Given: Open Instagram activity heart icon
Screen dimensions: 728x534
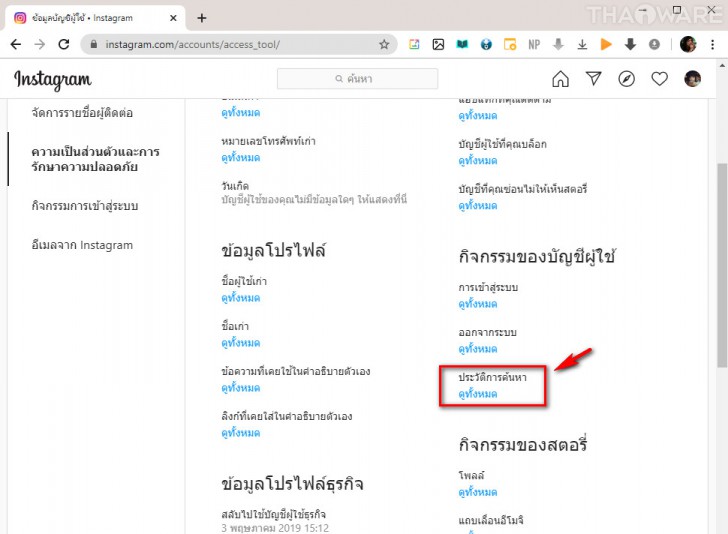Looking at the screenshot, I should tap(659, 79).
